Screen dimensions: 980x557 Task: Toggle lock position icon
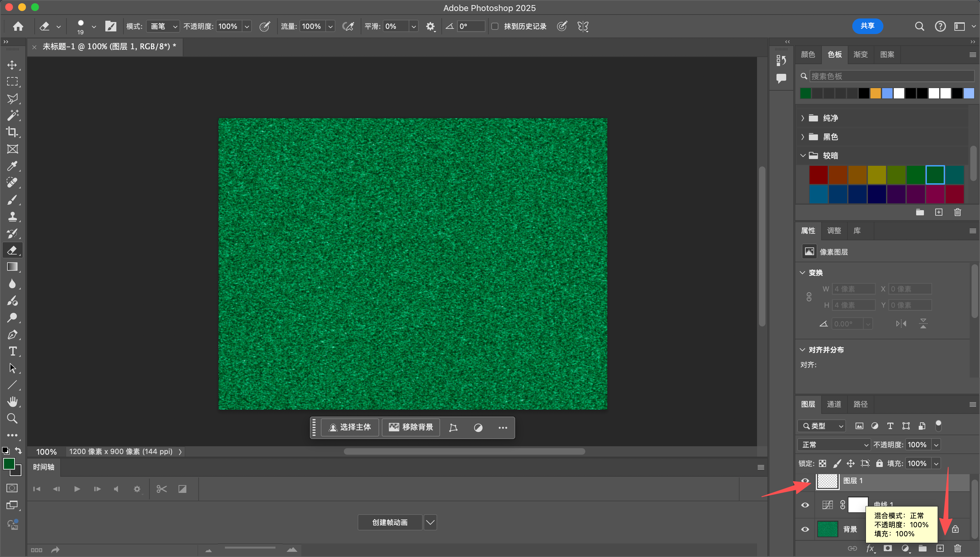[x=851, y=463]
